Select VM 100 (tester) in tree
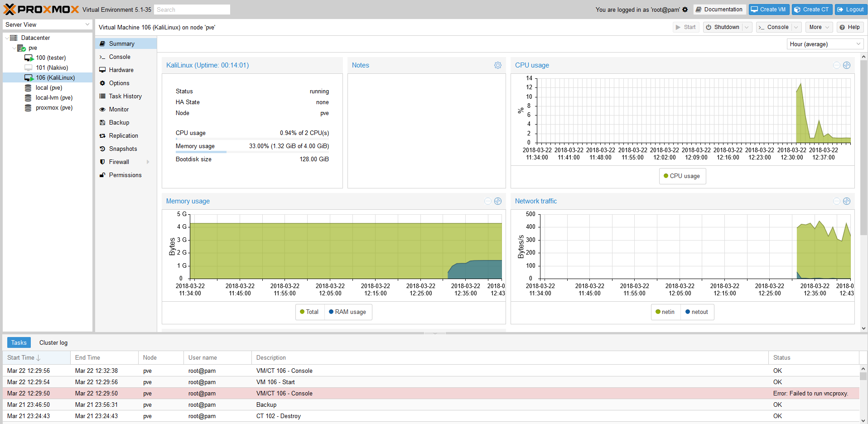Viewport: 868px width, 424px height. (51, 58)
